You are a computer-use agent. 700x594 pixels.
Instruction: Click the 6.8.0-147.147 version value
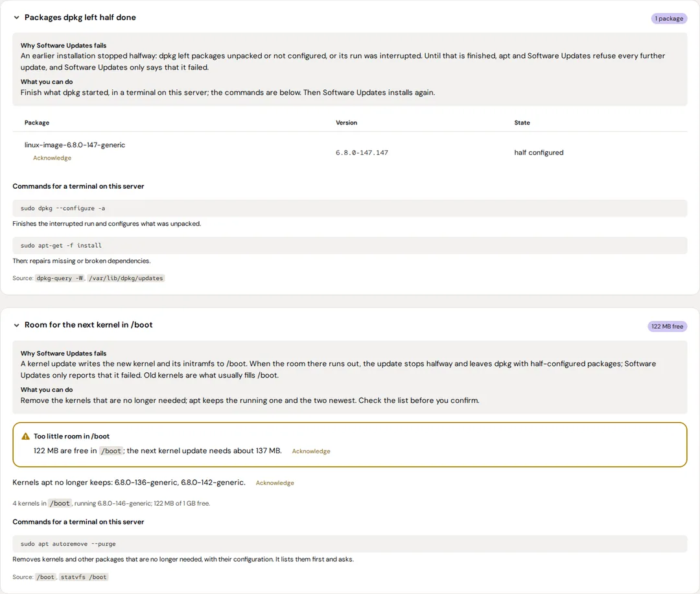pos(362,153)
